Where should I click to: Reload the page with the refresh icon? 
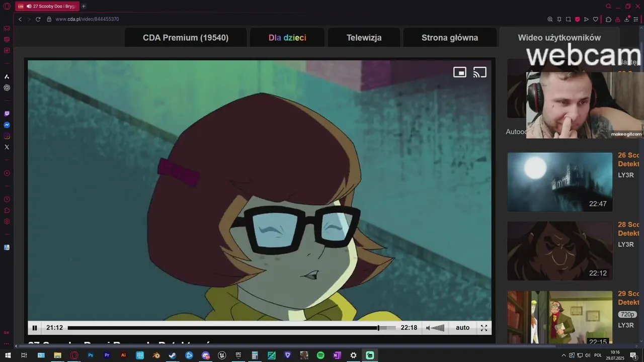coord(38,19)
